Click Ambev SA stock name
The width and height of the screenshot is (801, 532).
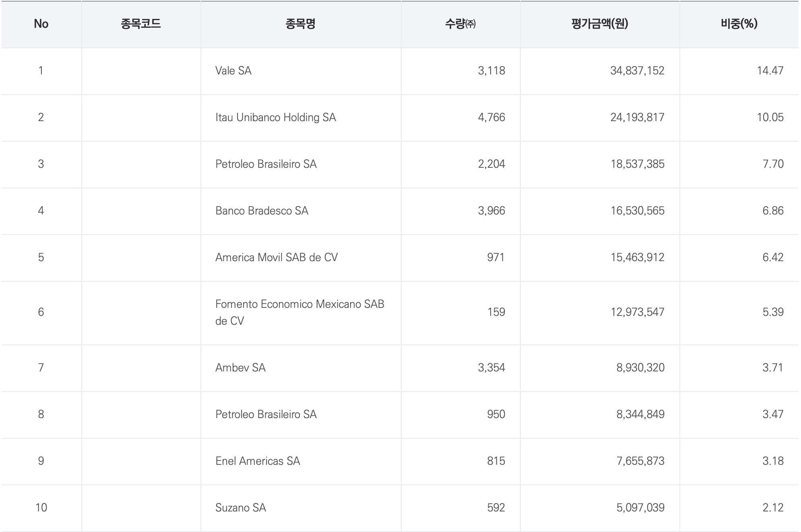241,368
